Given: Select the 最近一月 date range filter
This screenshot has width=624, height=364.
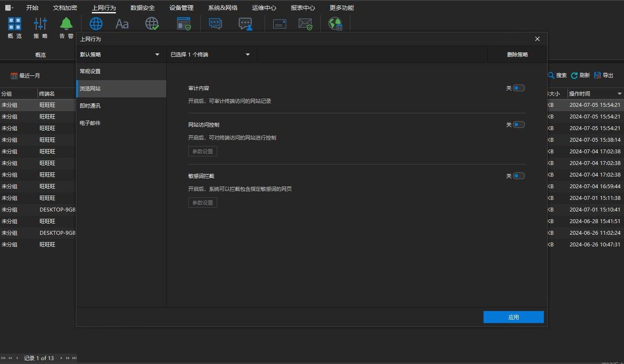Looking at the screenshot, I should 25,76.
